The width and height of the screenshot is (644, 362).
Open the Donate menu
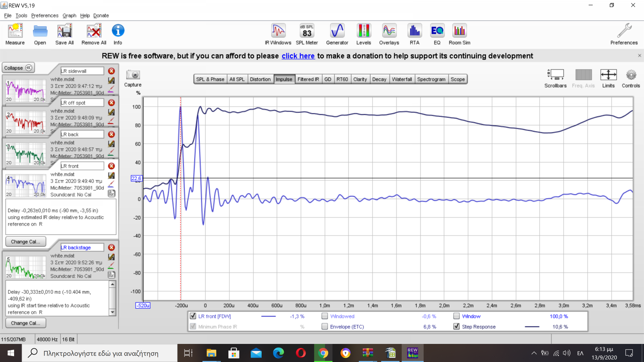(x=101, y=15)
